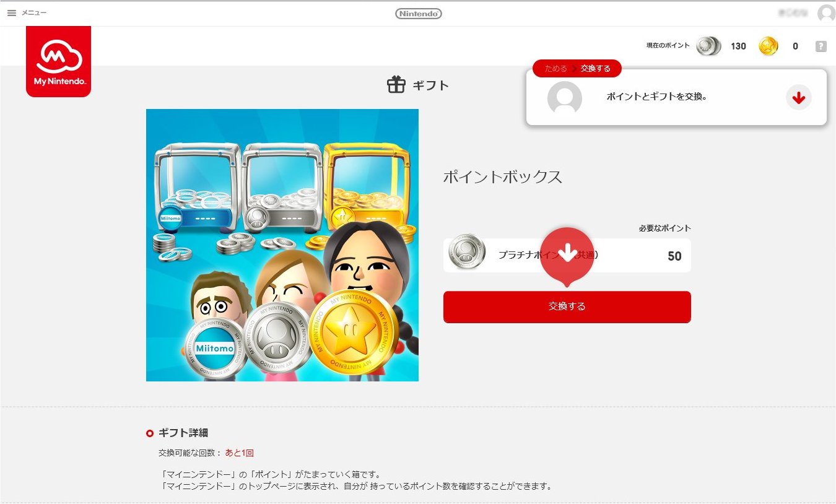Click the gift box icon beside ギフト

[396, 85]
